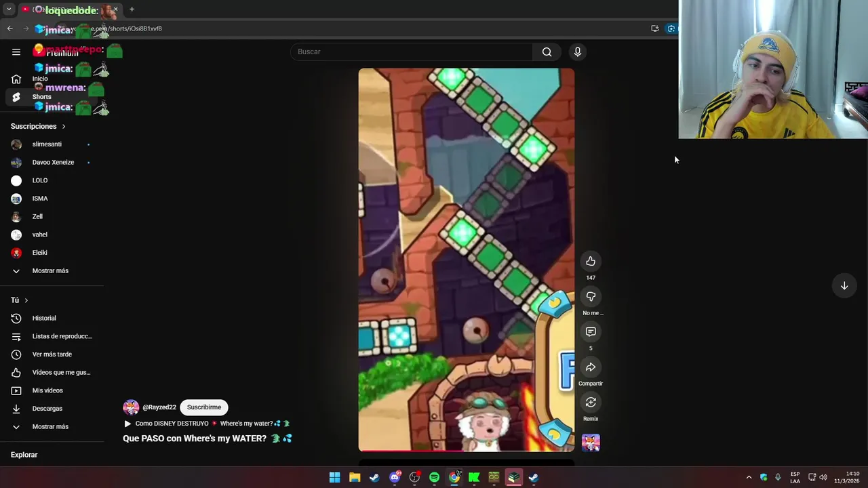Open the network icon in system tray
The height and width of the screenshot is (488, 868).
pos(812,477)
